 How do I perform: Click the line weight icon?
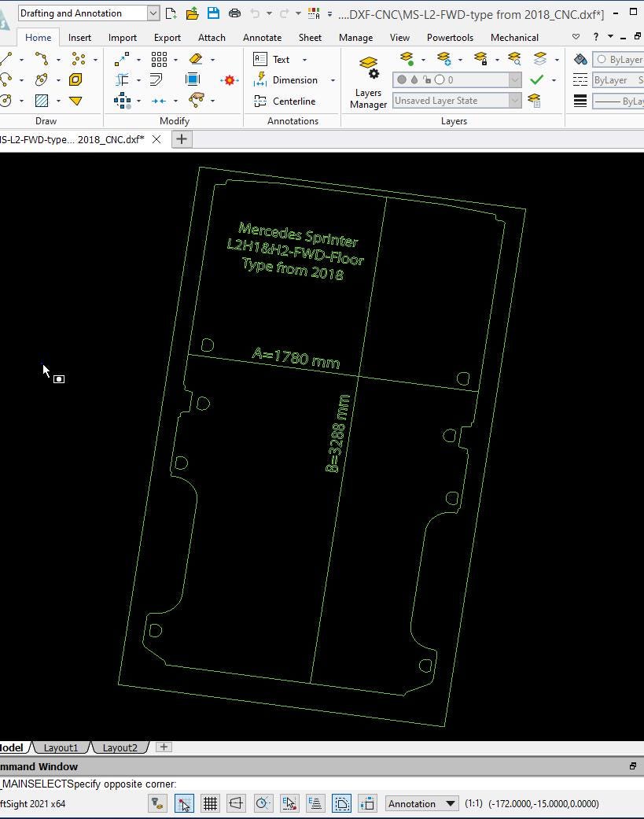(580, 101)
